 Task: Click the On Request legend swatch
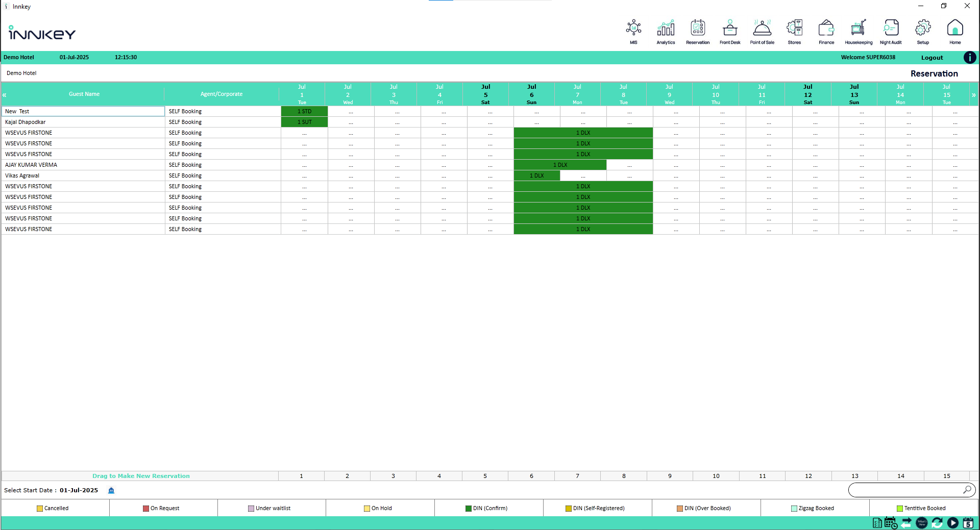[x=146, y=509]
